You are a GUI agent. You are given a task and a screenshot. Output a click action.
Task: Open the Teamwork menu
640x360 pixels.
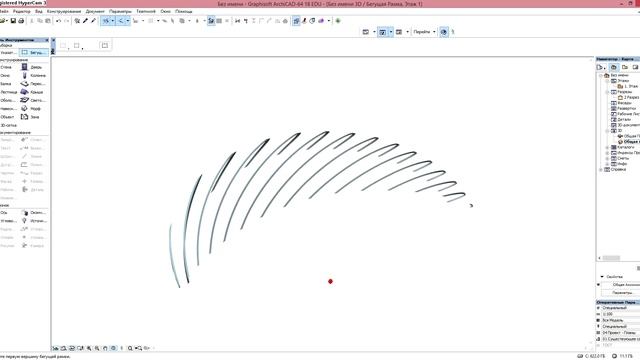pyautogui.click(x=146, y=11)
